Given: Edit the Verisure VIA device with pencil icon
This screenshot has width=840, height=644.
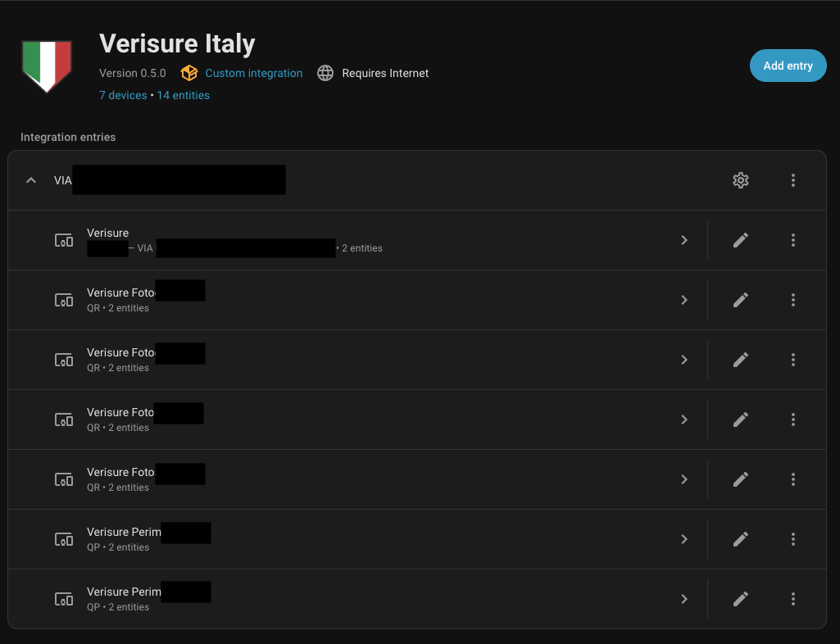Looking at the screenshot, I should click(x=740, y=240).
